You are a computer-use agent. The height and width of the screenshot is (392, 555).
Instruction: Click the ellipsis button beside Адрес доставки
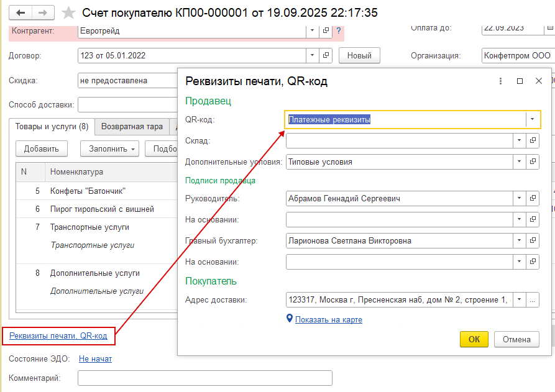[533, 299]
